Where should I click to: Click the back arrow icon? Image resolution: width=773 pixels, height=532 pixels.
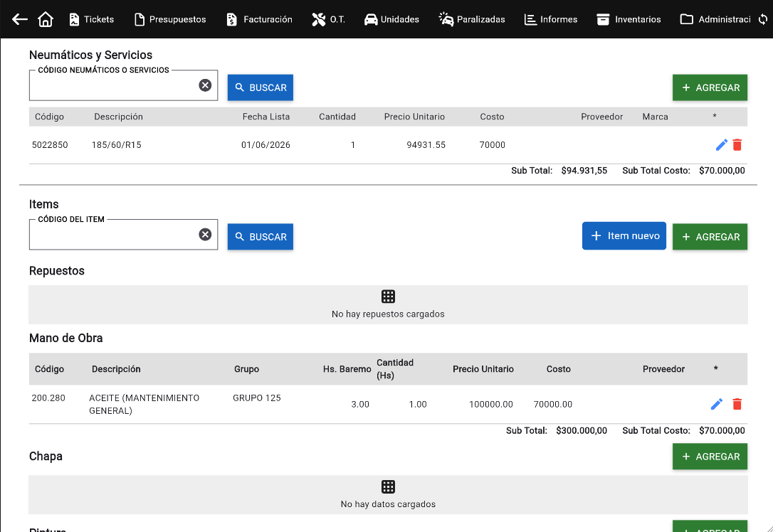[20, 19]
